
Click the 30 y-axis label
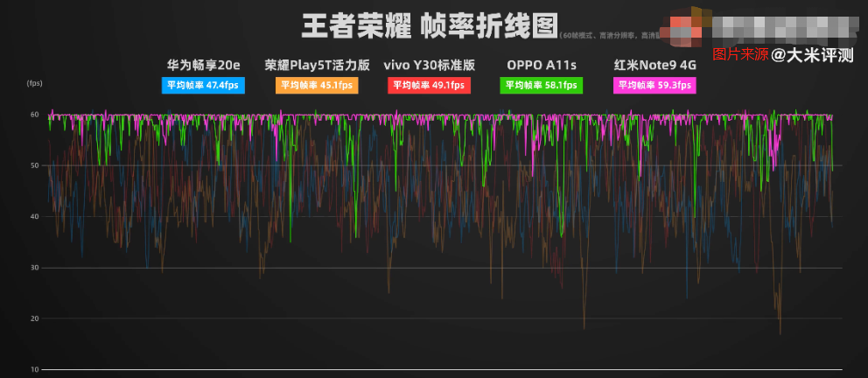point(34,268)
